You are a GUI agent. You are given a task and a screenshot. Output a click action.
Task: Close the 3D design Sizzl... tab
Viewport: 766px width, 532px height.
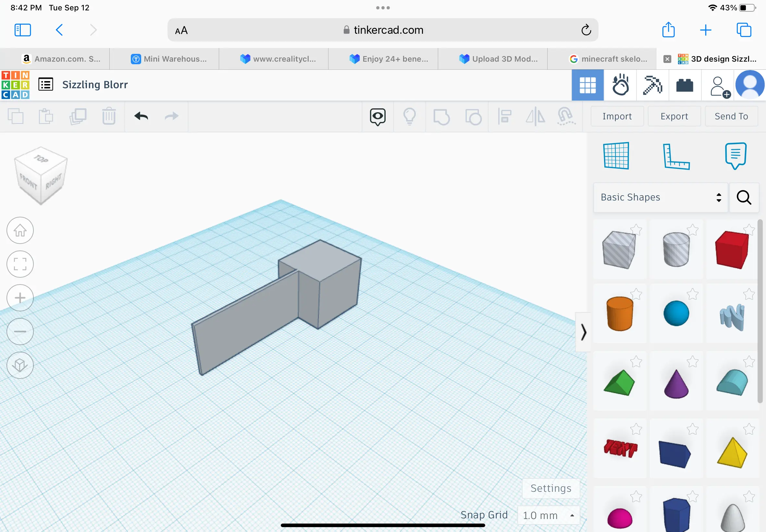click(x=667, y=59)
